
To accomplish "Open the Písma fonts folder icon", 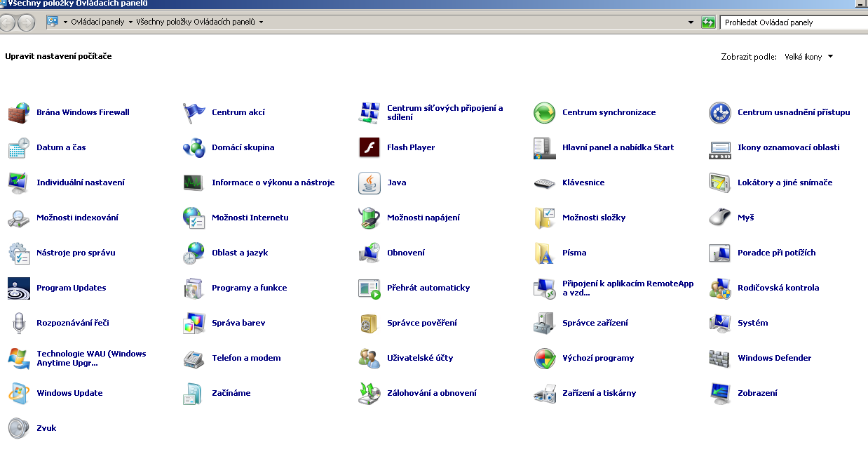I will point(545,253).
